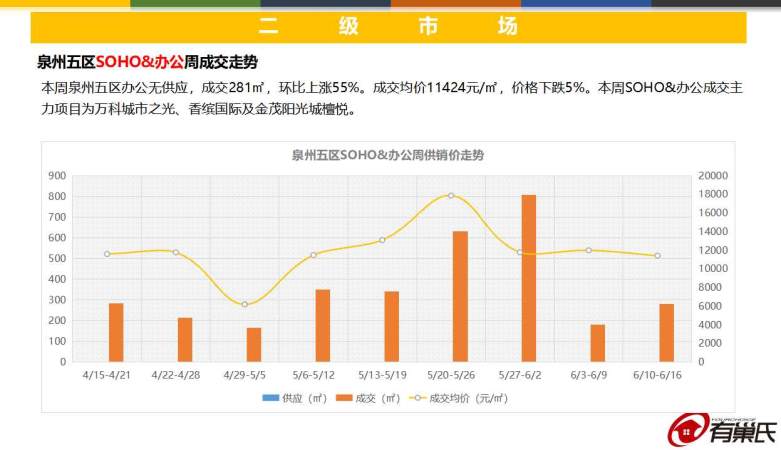Image resolution: width=781 pixels, height=450 pixels.
Task: Click the description line mentioning 万科城市之光
Action: tap(200, 109)
